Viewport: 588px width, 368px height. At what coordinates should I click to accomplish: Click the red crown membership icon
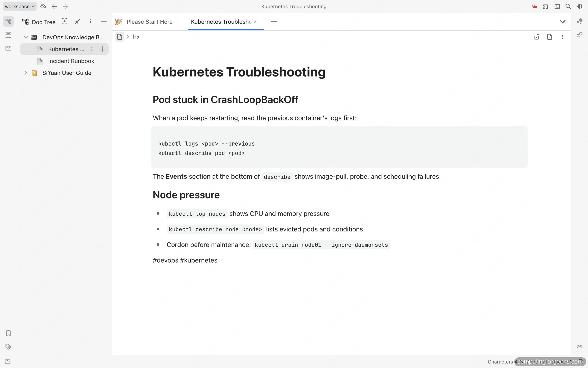click(535, 7)
